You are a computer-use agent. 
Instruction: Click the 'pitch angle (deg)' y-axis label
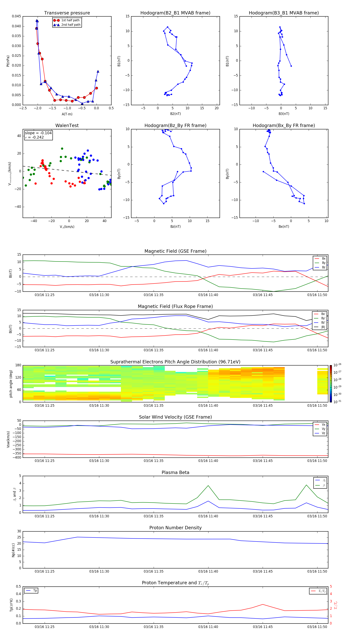(x=11, y=384)
